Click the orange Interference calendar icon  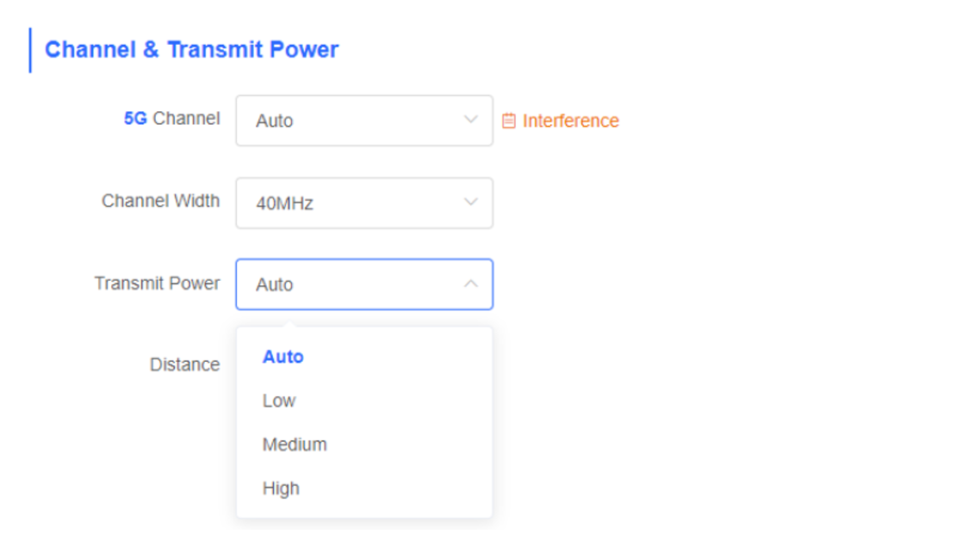[x=509, y=121]
